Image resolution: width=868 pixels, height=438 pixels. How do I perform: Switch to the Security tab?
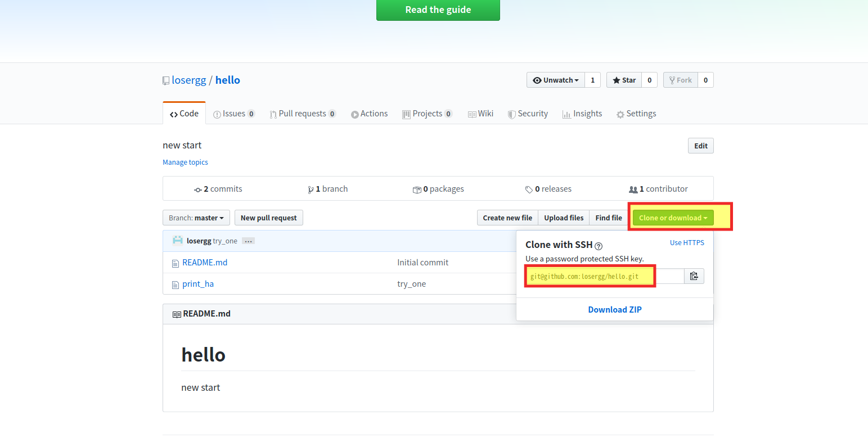pyautogui.click(x=528, y=114)
